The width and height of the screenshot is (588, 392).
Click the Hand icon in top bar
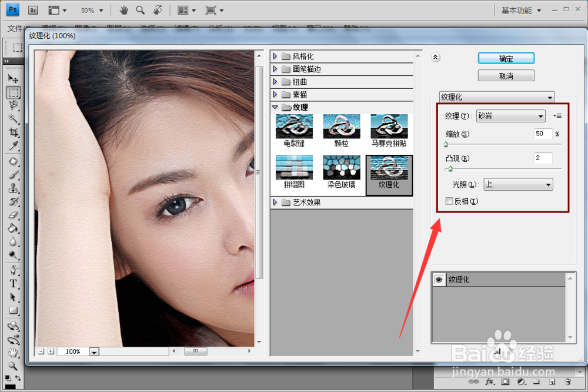123,10
